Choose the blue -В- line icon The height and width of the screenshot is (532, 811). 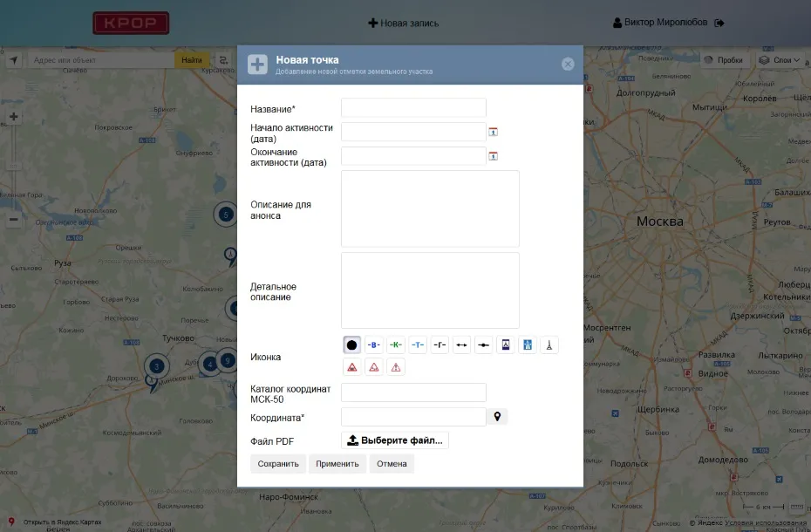pyautogui.click(x=374, y=345)
